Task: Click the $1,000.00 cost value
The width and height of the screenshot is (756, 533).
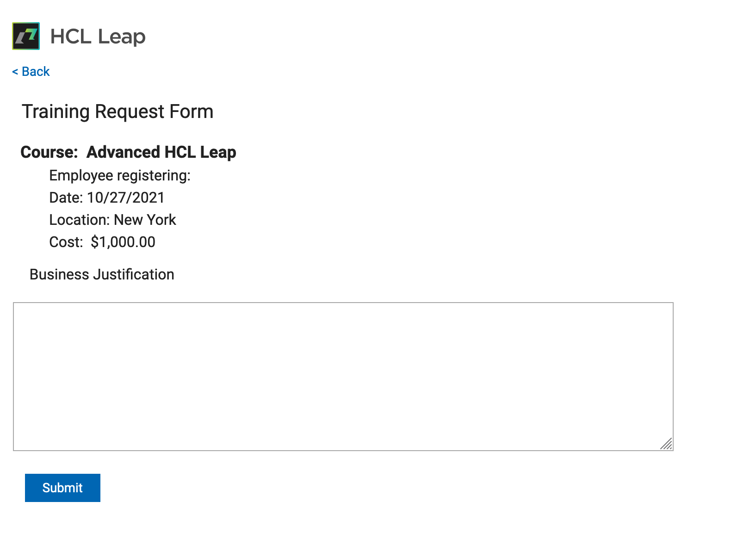Action: point(123,242)
